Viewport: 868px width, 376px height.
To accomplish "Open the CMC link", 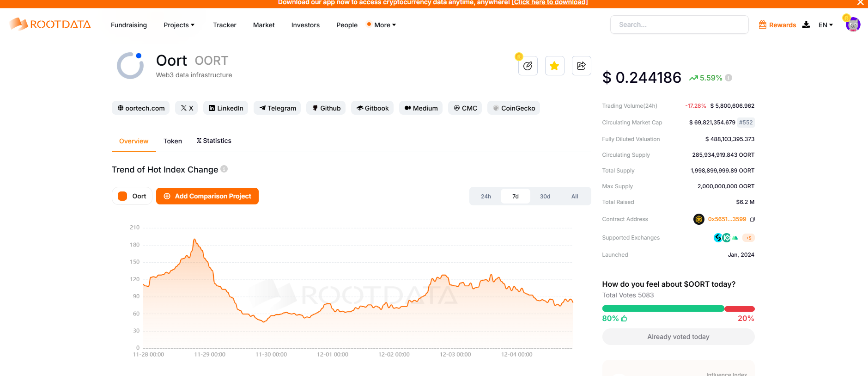I will click(x=465, y=108).
